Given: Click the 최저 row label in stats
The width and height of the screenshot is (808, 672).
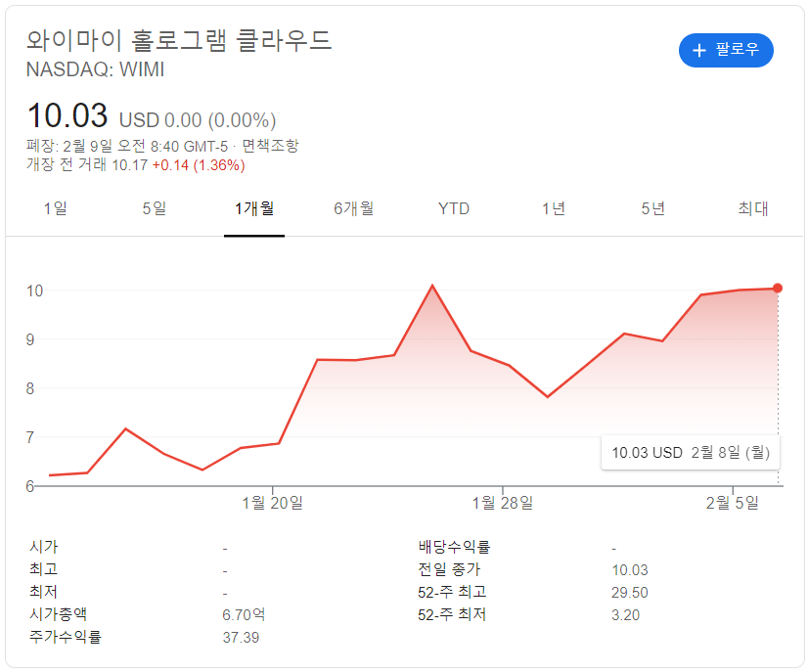Looking at the screenshot, I should click(44, 592).
